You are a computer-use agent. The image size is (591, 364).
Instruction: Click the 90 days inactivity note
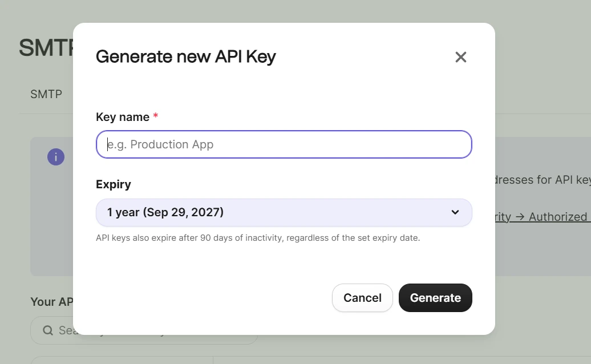pos(258,238)
